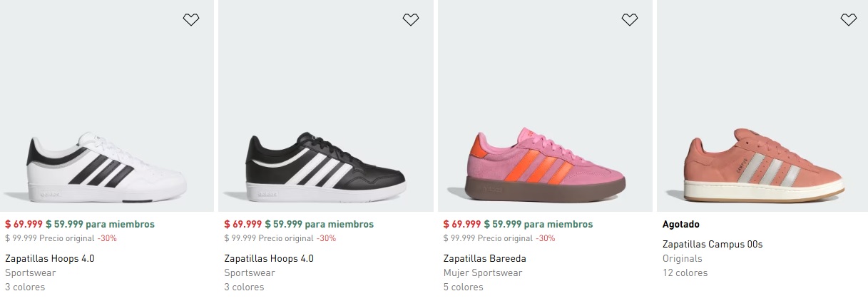Click the Agotado label on Campus 00s
The image size is (868, 301).
pyautogui.click(x=680, y=225)
